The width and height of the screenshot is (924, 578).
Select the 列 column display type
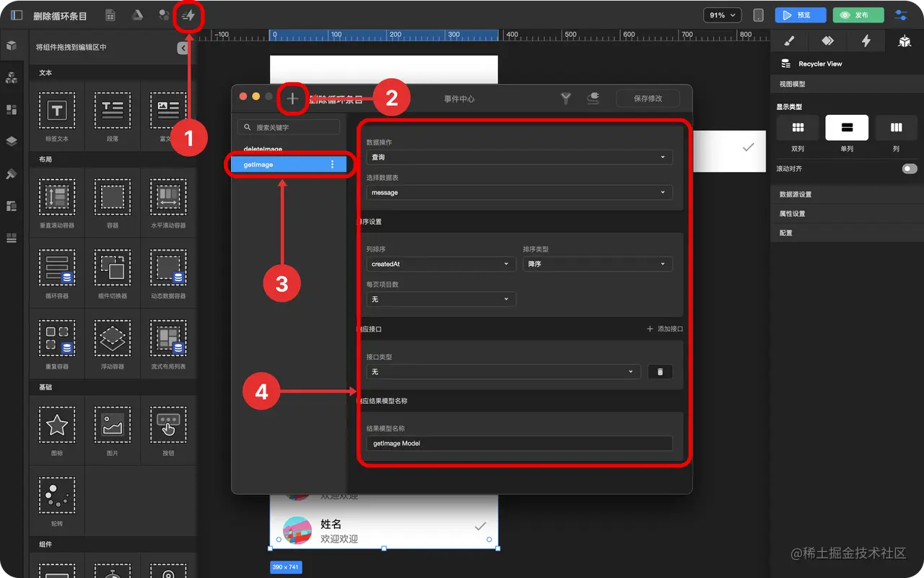896,127
